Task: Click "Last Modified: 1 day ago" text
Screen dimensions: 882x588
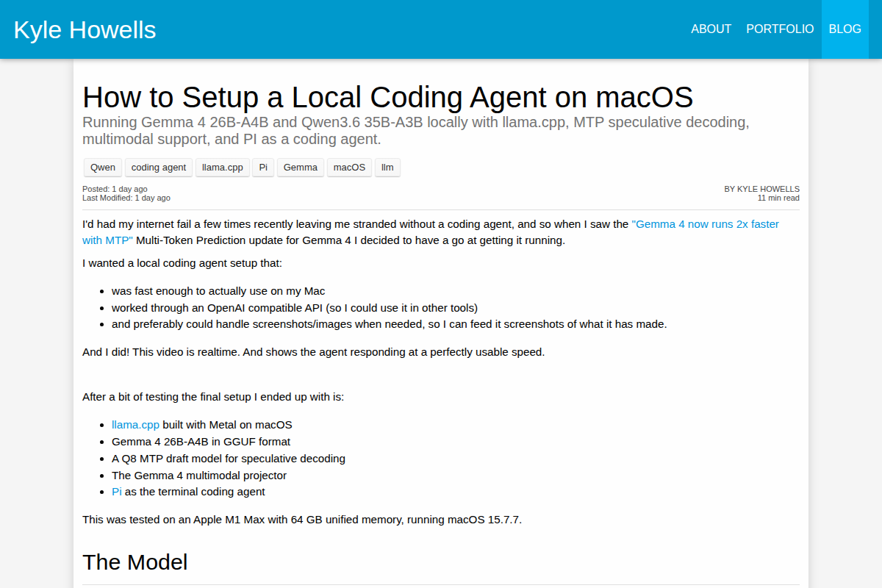Action: [126, 198]
